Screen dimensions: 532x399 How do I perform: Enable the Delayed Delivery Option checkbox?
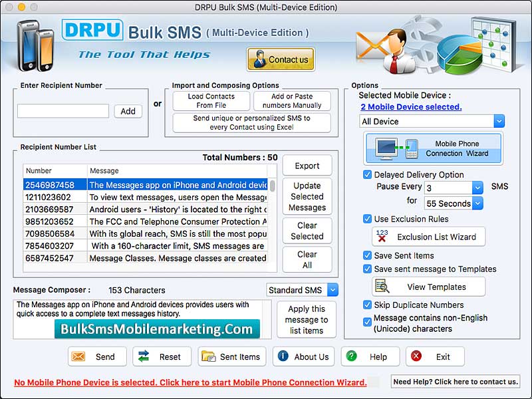[367, 174]
